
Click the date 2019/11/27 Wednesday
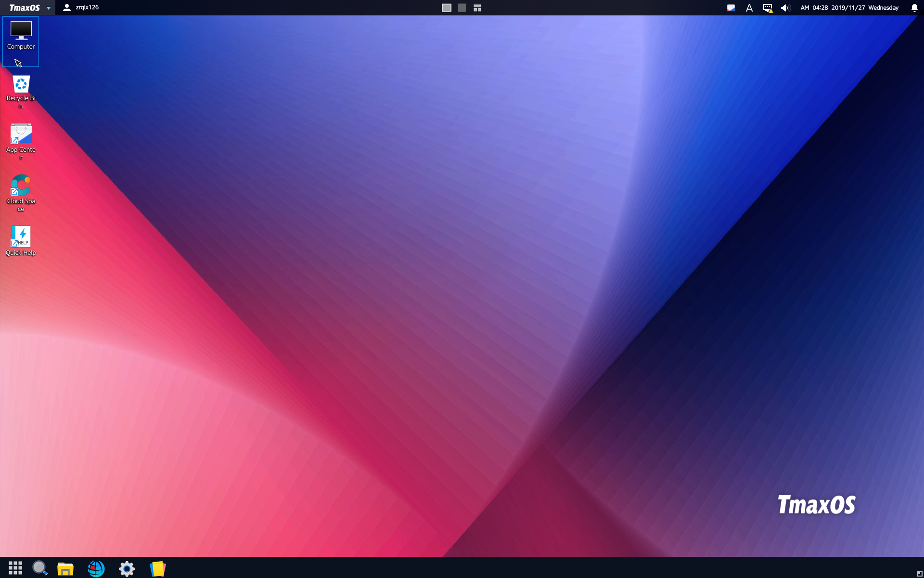click(865, 8)
